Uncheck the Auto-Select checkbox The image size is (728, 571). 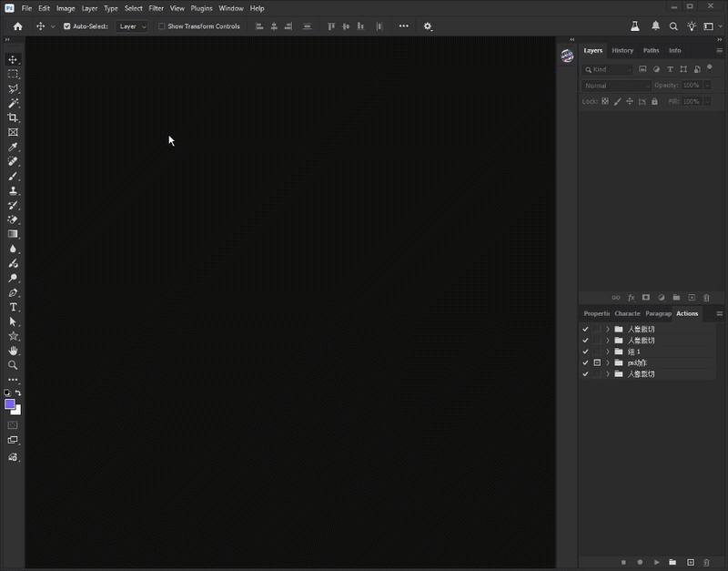(66, 26)
